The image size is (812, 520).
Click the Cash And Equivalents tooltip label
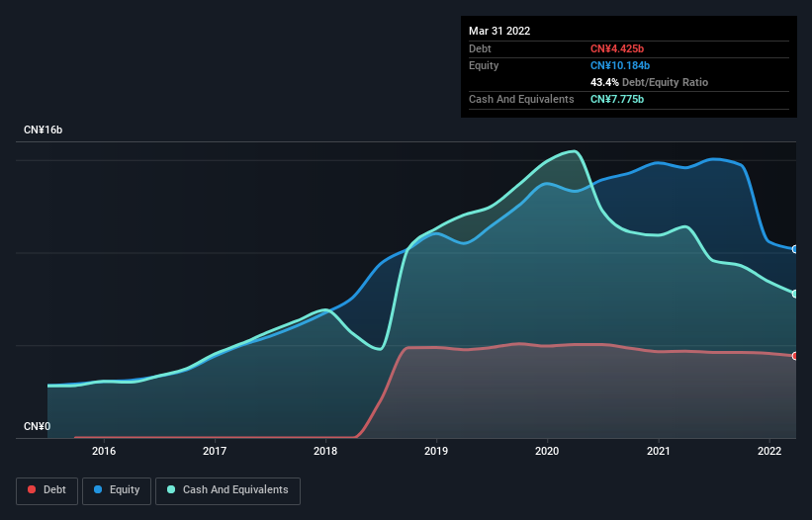[x=521, y=99]
